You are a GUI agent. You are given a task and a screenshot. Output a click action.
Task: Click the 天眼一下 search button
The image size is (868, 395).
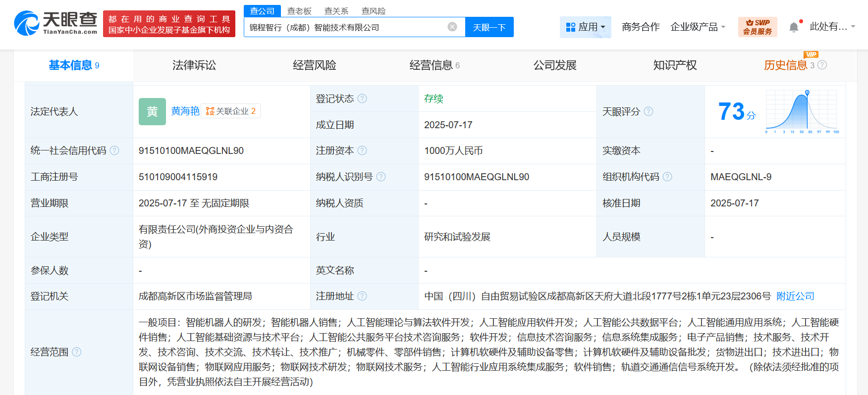489,27
